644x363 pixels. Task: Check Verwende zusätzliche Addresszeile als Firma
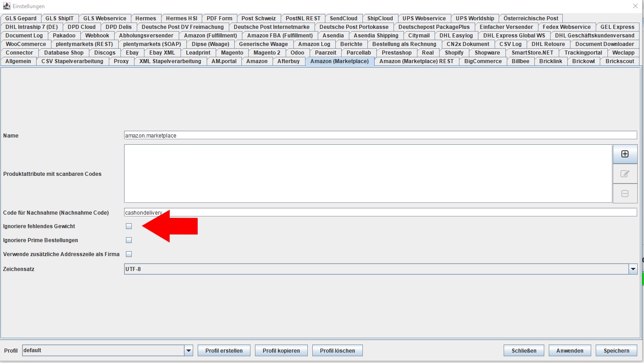pyautogui.click(x=129, y=254)
